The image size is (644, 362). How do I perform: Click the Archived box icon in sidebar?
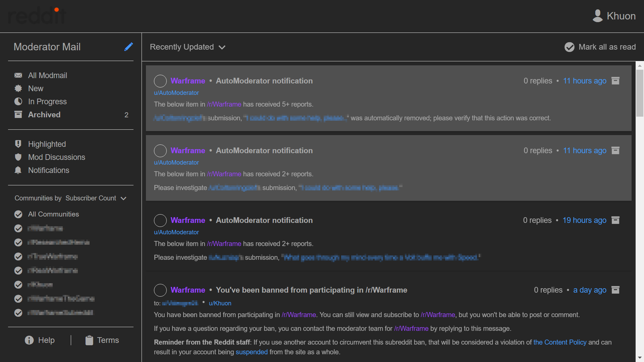[x=18, y=115]
